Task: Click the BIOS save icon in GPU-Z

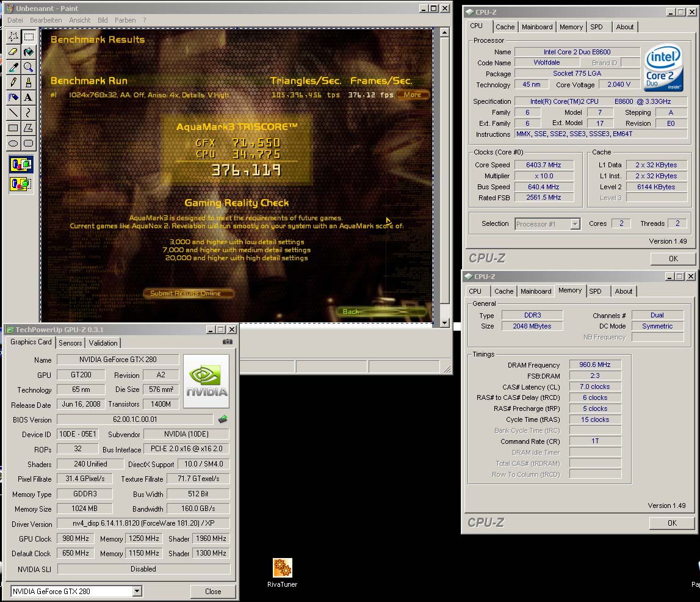Action: click(223, 419)
